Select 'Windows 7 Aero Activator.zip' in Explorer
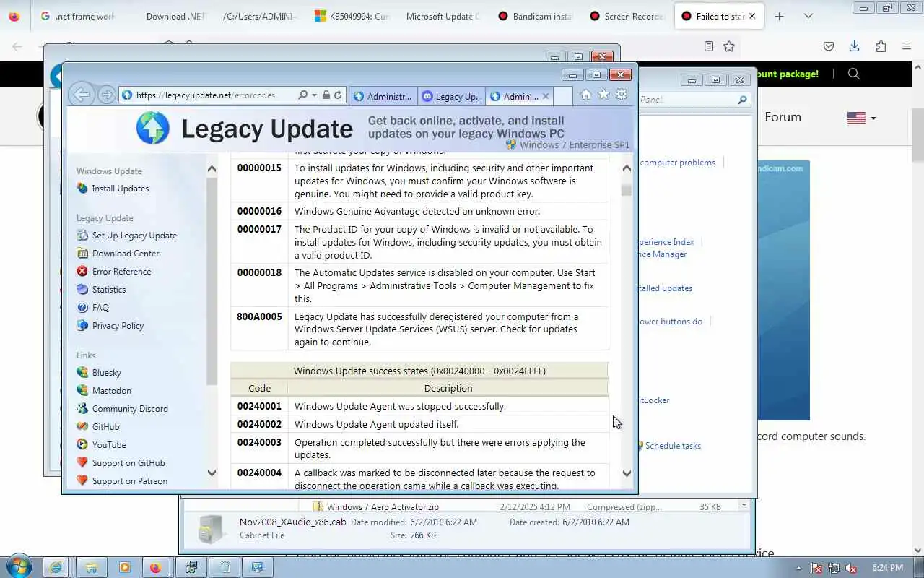Screen dimensions: 924x578 tap(383, 507)
